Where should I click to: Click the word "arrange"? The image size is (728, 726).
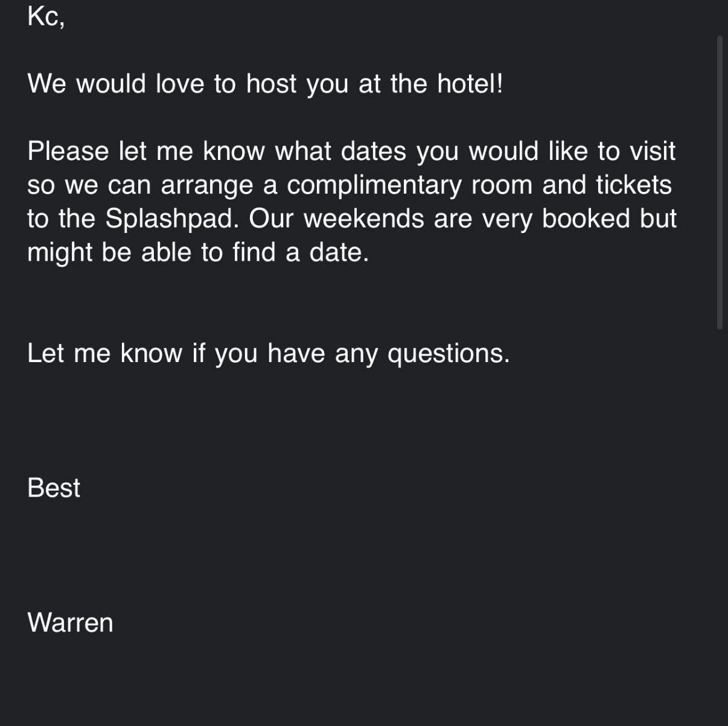(206, 185)
